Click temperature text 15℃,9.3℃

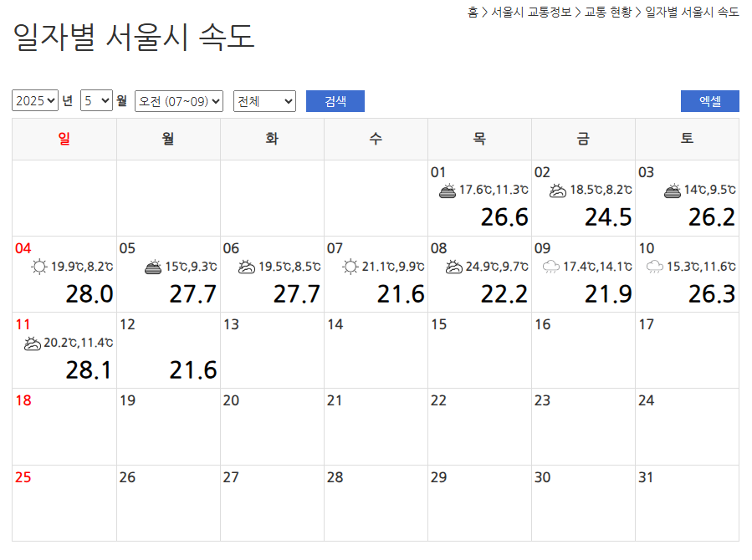pos(191,267)
